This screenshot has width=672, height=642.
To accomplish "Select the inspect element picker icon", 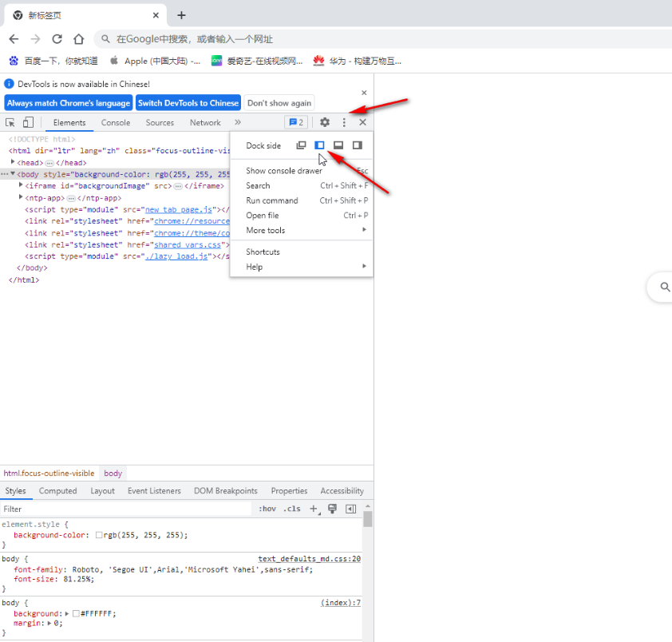I will click(10, 123).
